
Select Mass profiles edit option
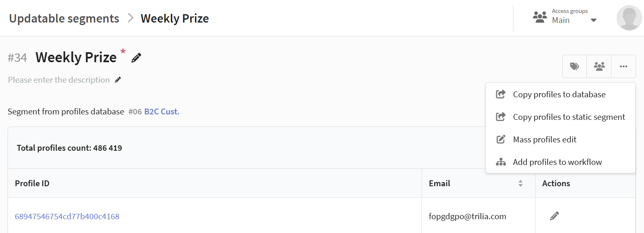[x=545, y=139]
